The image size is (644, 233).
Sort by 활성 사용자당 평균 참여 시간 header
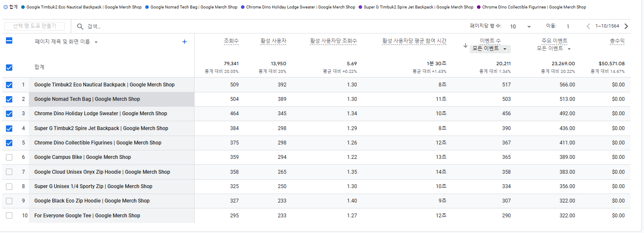tap(414, 41)
